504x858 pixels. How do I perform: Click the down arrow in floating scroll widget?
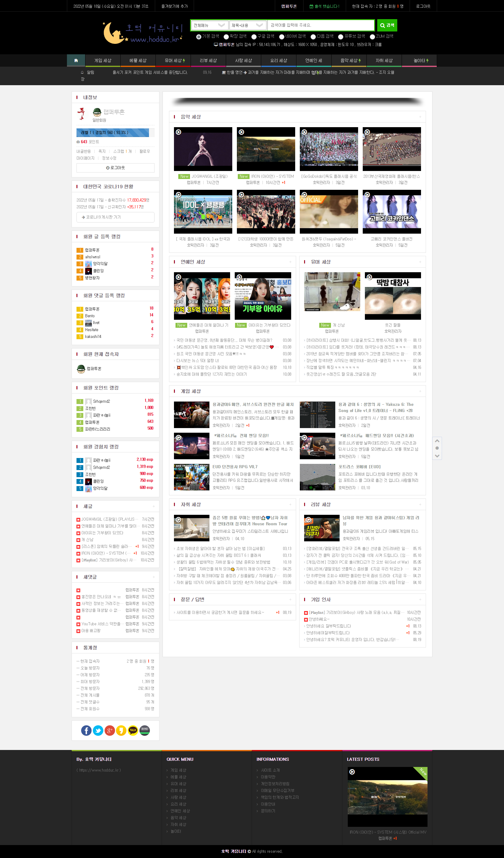[x=437, y=456]
